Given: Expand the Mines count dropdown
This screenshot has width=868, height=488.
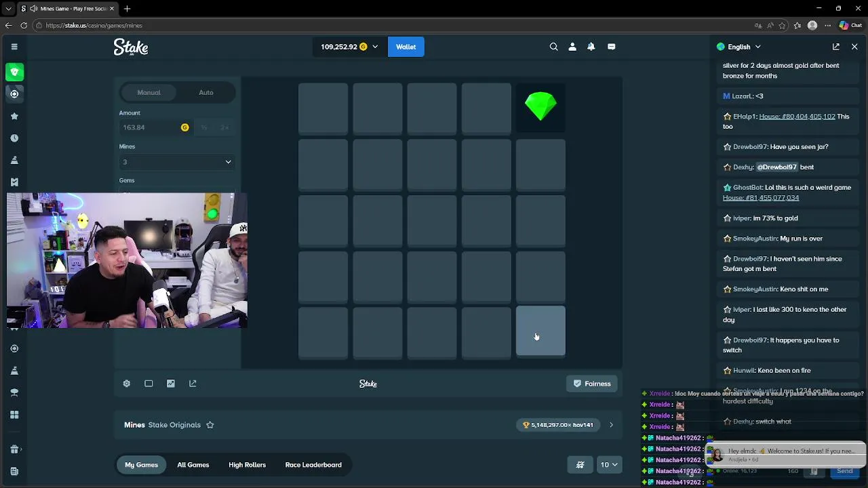Looking at the screenshot, I should pos(177,162).
